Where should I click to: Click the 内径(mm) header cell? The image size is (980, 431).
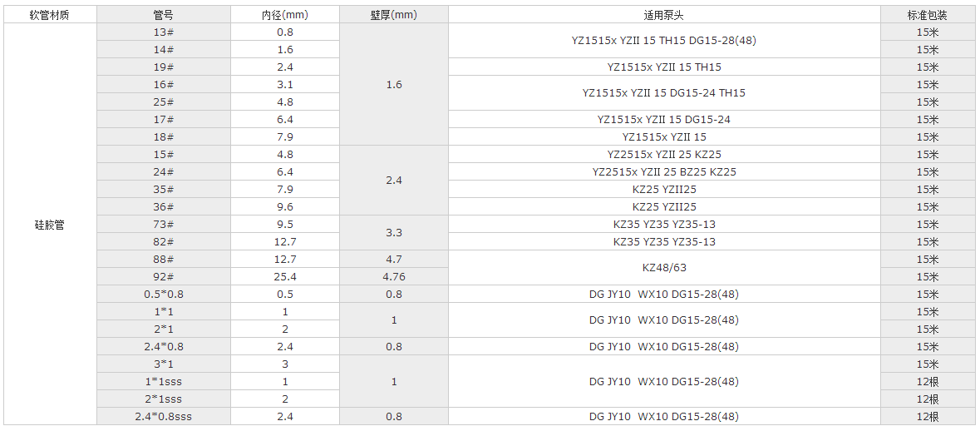pyautogui.click(x=284, y=15)
